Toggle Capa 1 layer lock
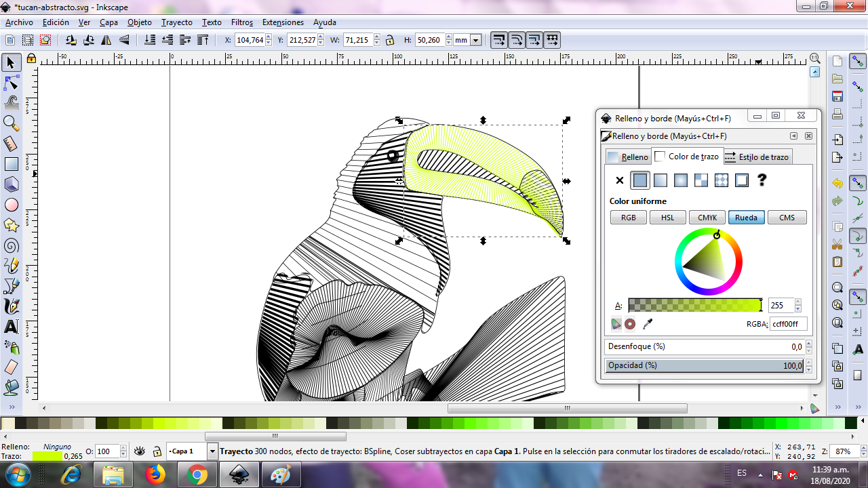 pyautogui.click(x=157, y=451)
